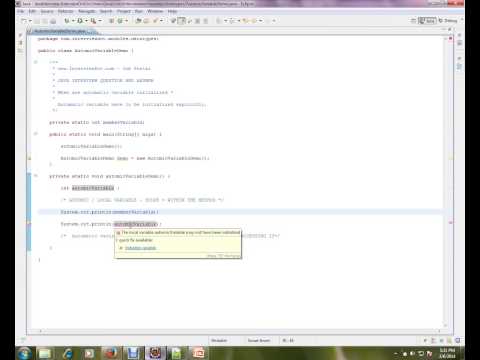Open the File menu
The height and width of the screenshot is (360, 480).
pos(21,11)
